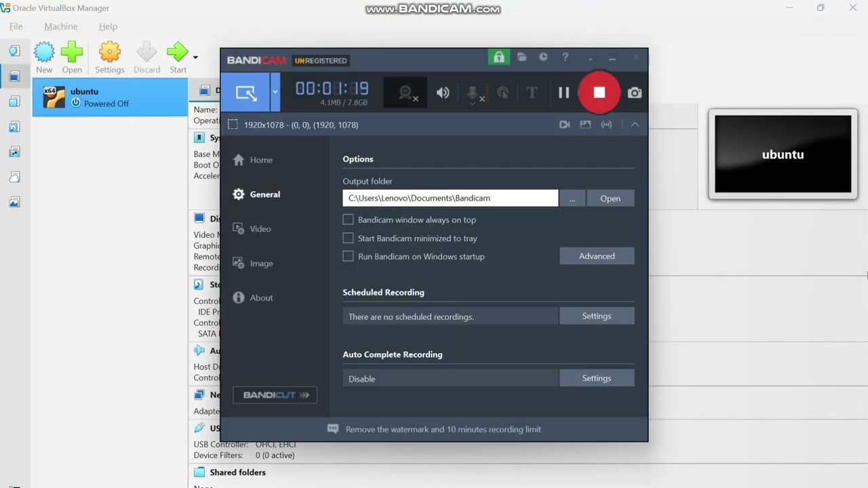Toggle mouse cursor effect icon in Bandicam
The image size is (868, 488).
[x=502, y=93]
